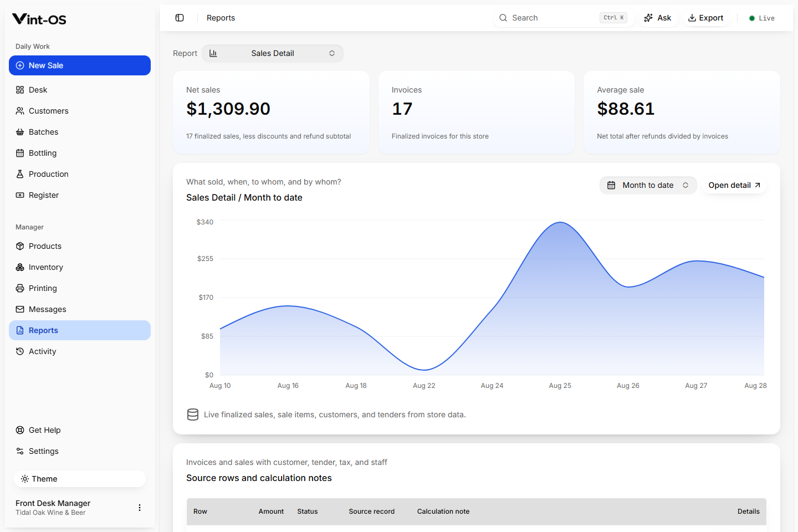Click the Aug 22 axis label
798x532 pixels.
click(x=424, y=386)
